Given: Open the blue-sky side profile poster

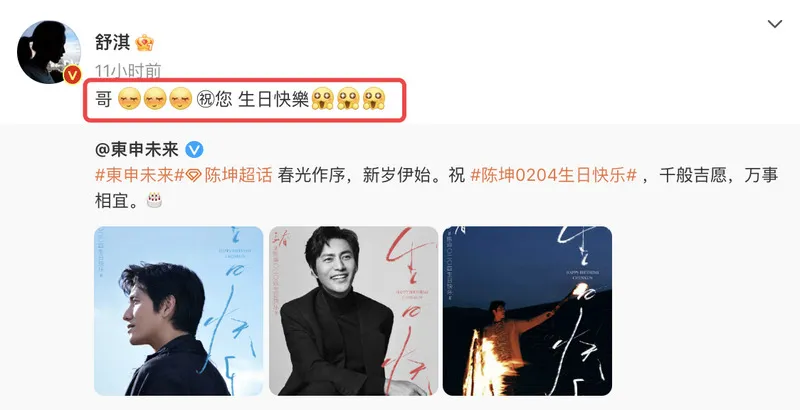Looking at the screenshot, I should [179, 311].
